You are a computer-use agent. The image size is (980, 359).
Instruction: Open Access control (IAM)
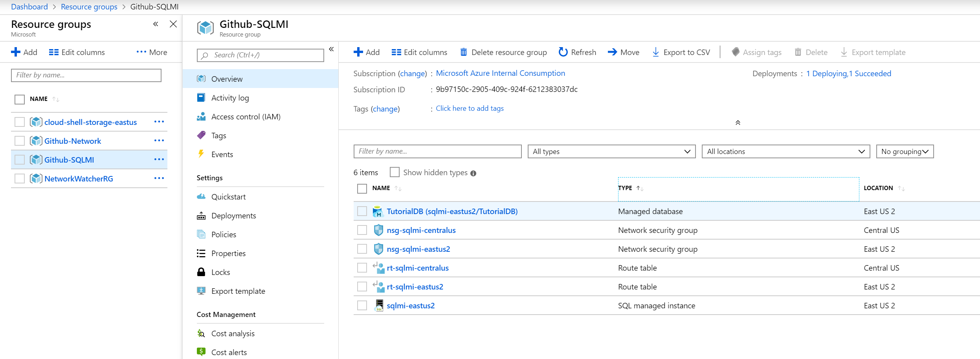click(x=261, y=117)
